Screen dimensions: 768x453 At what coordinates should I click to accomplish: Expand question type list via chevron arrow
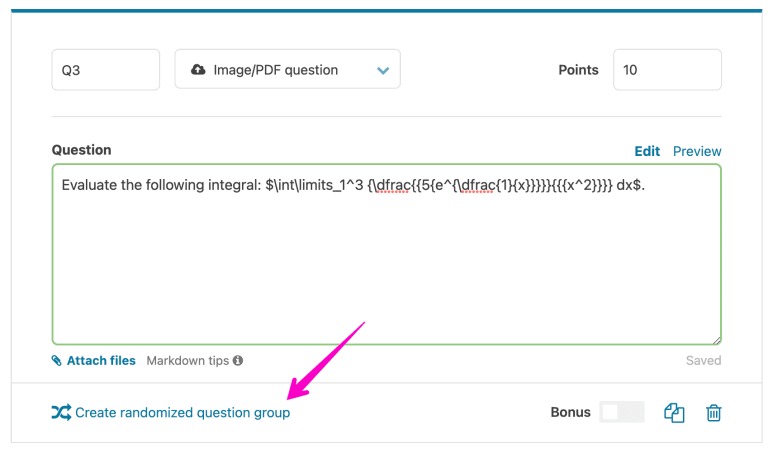382,70
